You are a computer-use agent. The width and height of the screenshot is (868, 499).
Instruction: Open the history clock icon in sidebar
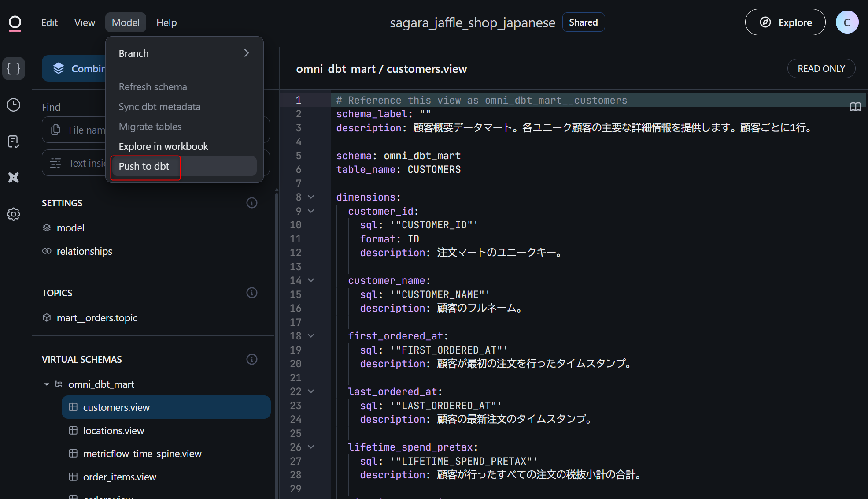tap(14, 105)
